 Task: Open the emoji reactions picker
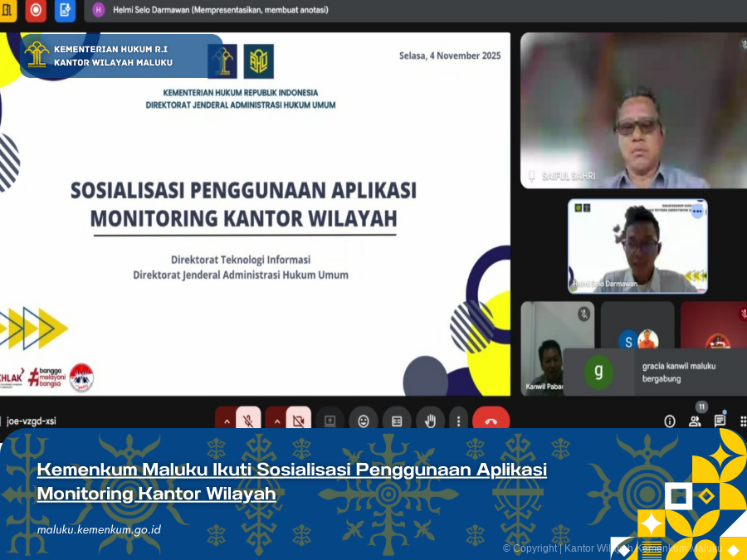[x=363, y=420]
